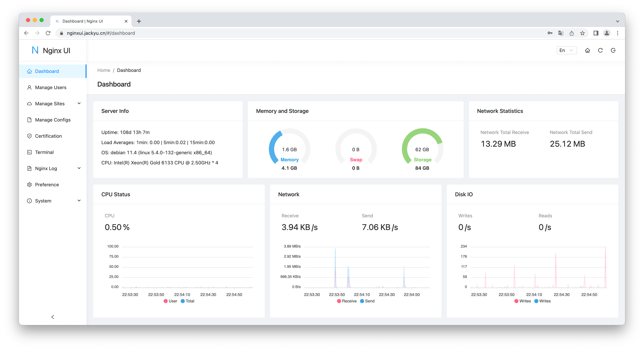This screenshot has width=644, height=350.
Task: Bookmark page with star icon
Action: (x=582, y=33)
